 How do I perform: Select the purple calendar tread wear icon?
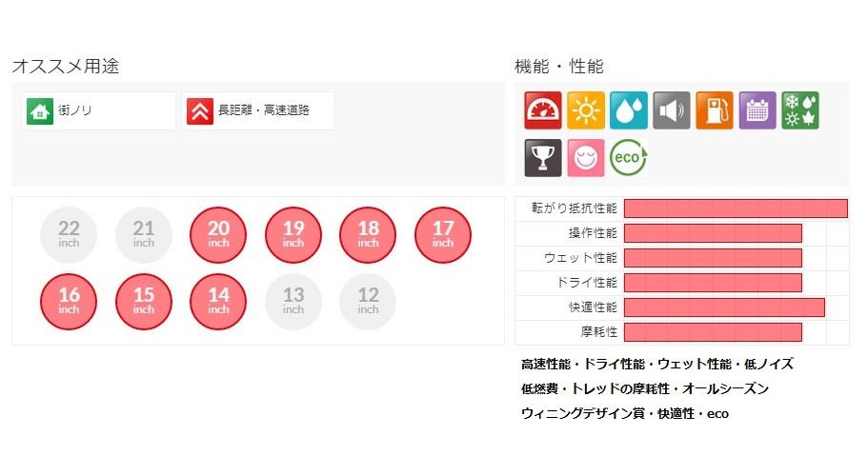click(757, 110)
